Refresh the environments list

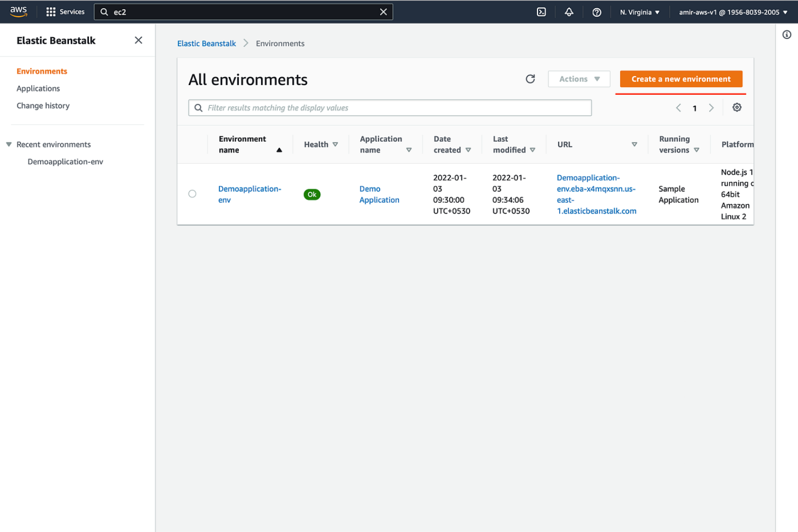point(530,79)
